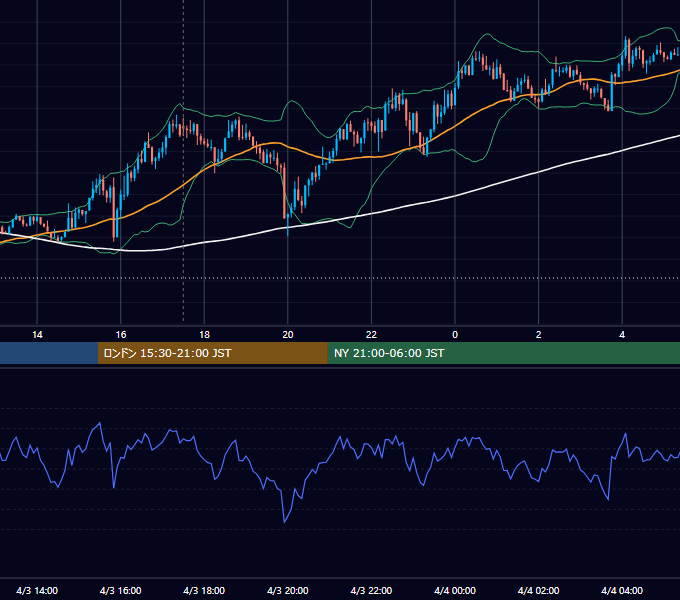Select the 22 hour axis label

(x=371, y=335)
